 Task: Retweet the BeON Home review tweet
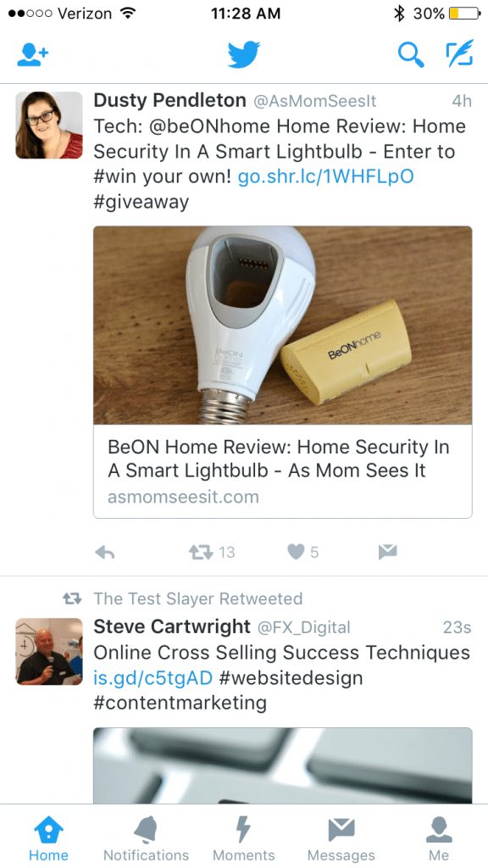211,552
